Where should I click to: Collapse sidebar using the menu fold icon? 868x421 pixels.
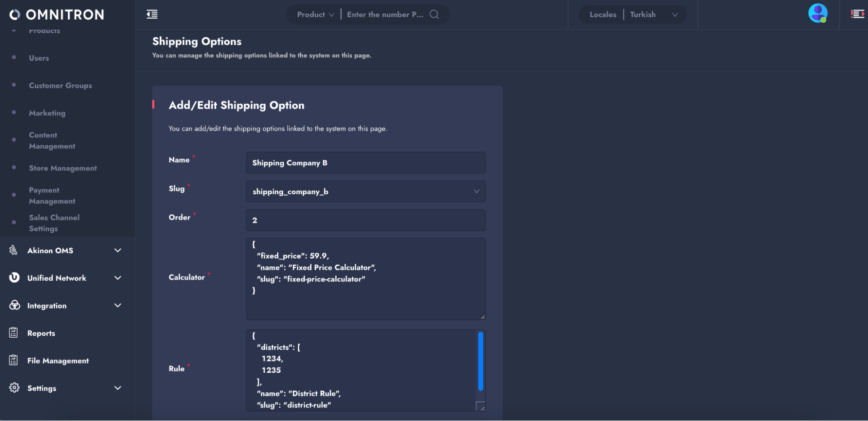pyautogui.click(x=152, y=14)
